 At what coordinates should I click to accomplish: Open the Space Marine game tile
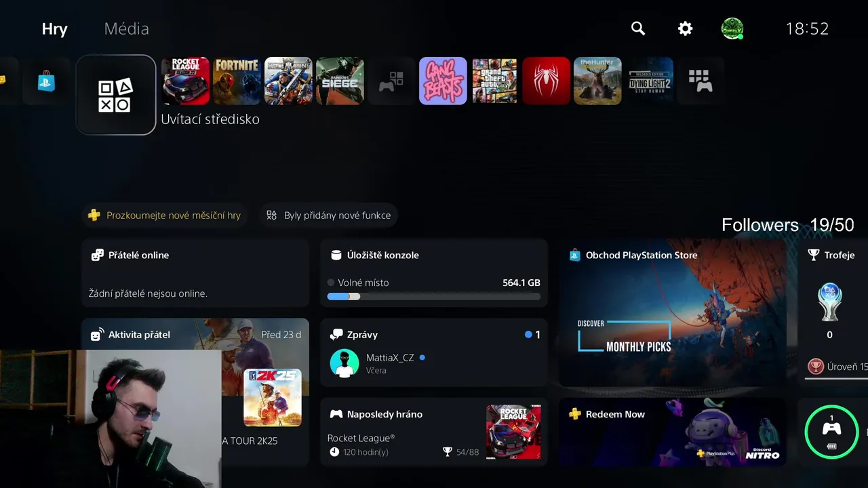(x=288, y=81)
